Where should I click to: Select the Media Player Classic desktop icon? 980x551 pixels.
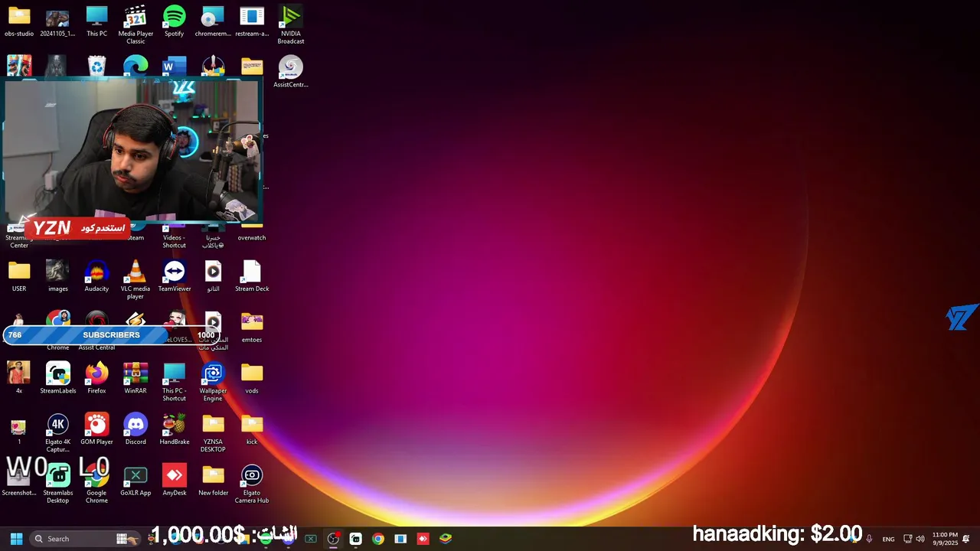(x=136, y=24)
